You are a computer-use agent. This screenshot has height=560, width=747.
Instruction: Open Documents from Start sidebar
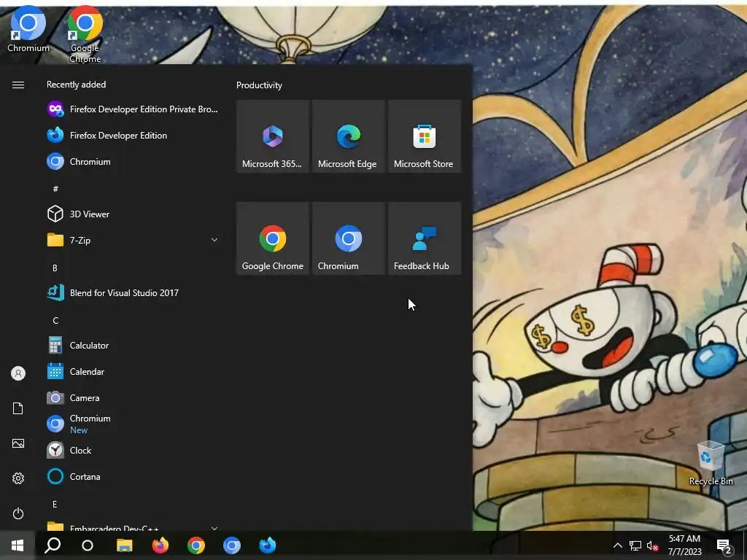(18, 408)
